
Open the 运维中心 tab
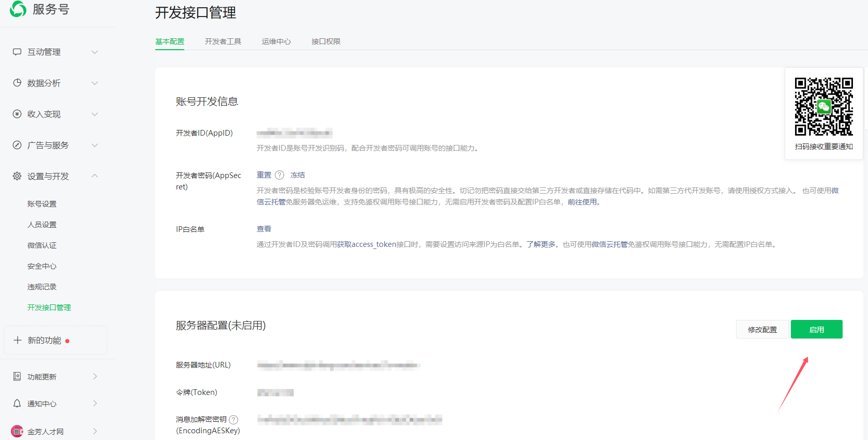click(x=276, y=41)
